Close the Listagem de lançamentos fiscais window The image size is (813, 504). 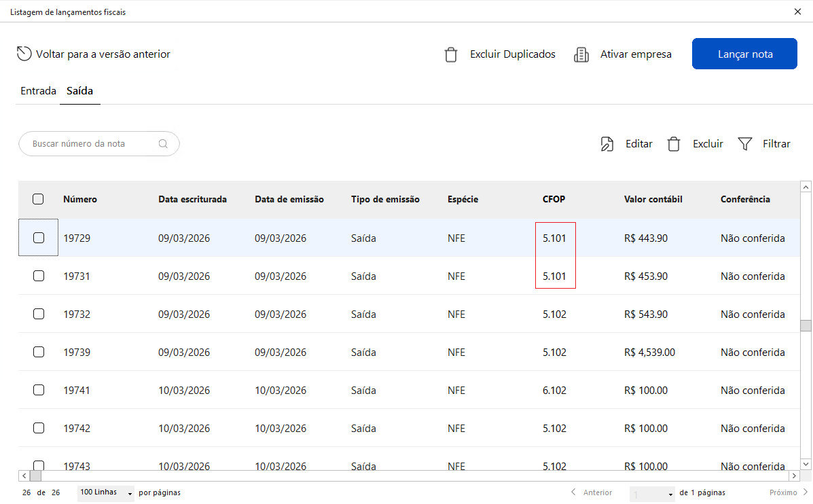(x=797, y=12)
